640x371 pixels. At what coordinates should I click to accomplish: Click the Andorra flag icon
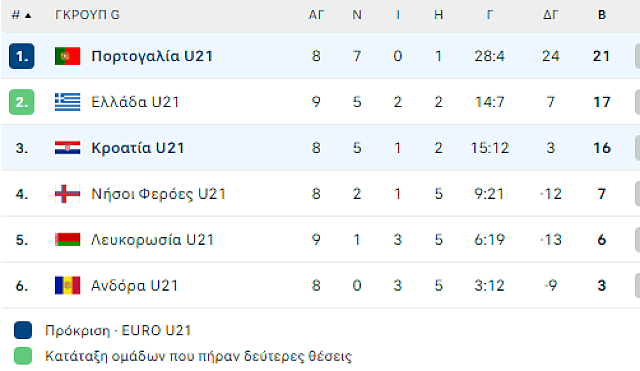point(67,286)
